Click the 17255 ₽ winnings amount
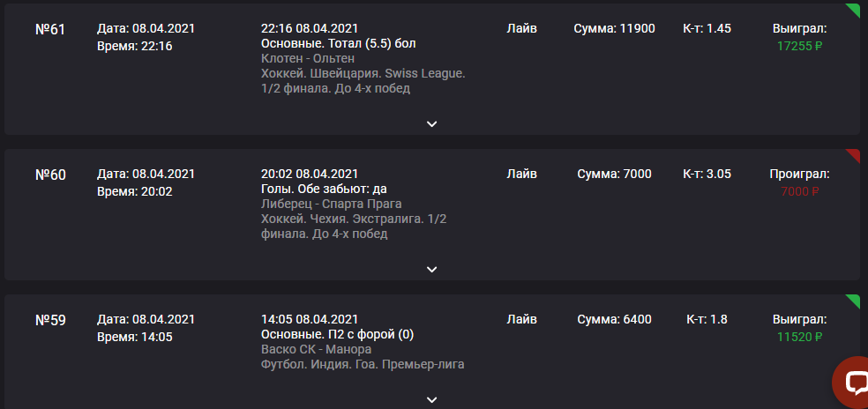Screen dimensions: 868x409 pyautogui.click(x=799, y=45)
